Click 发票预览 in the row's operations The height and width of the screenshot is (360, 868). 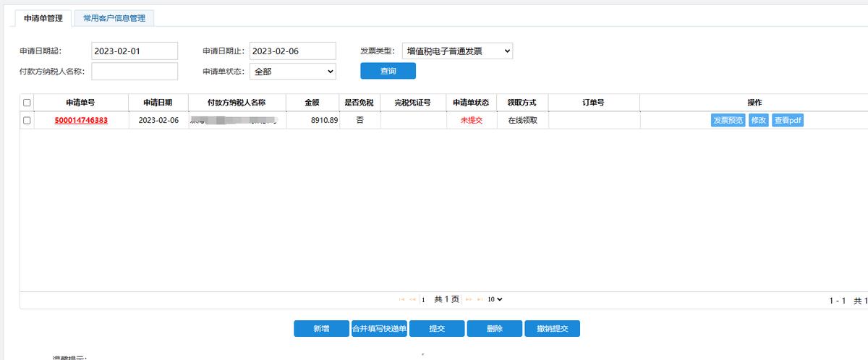click(x=728, y=121)
